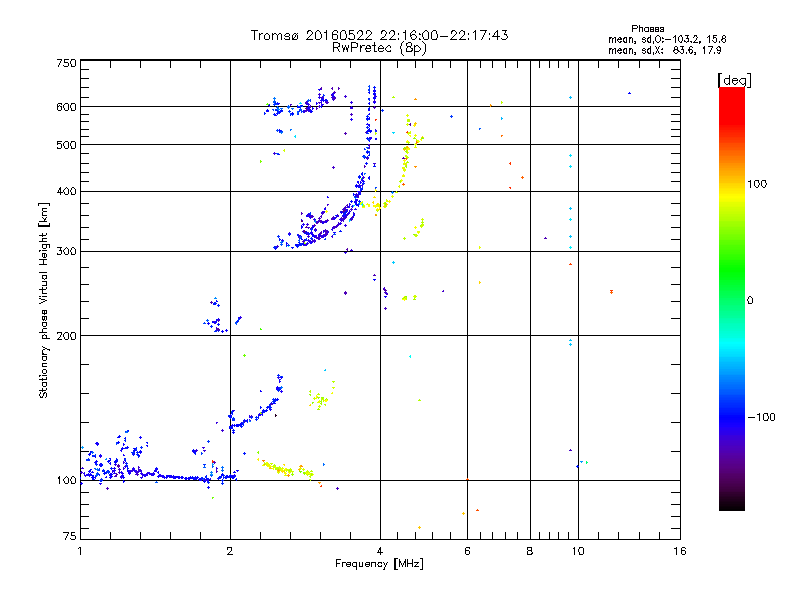Click the "2" frequency tick label
This screenshot has height=600, width=800.
pyautogui.click(x=230, y=551)
